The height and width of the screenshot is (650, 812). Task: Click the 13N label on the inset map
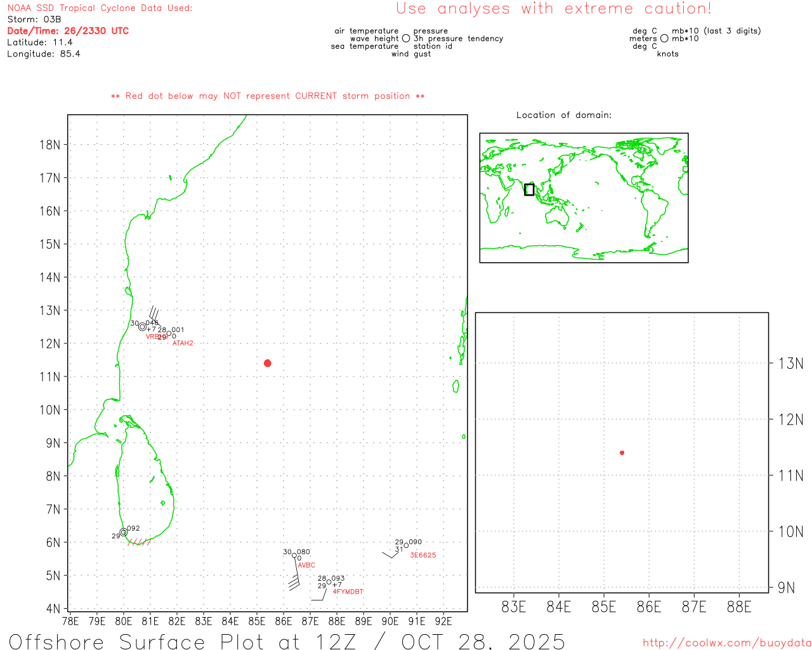click(x=791, y=364)
